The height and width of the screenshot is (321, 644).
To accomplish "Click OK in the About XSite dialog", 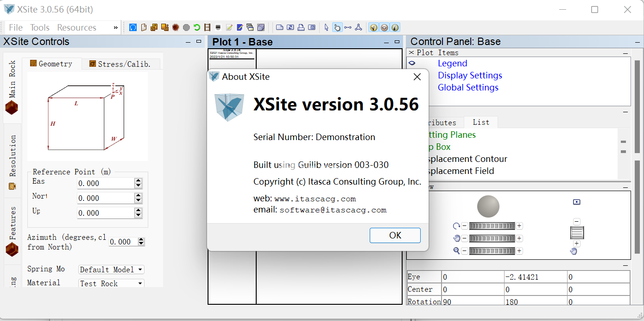I will (395, 235).
